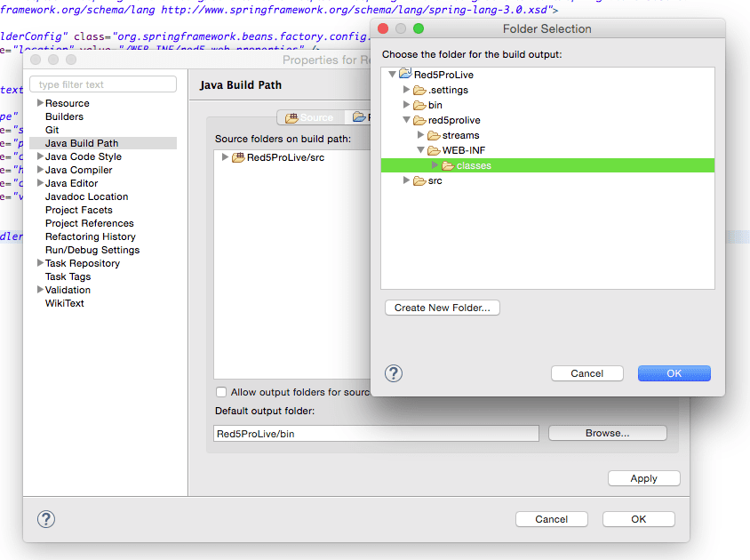This screenshot has width=750, height=560.
Task: Click the streams folder icon
Action: tap(435, 135)
